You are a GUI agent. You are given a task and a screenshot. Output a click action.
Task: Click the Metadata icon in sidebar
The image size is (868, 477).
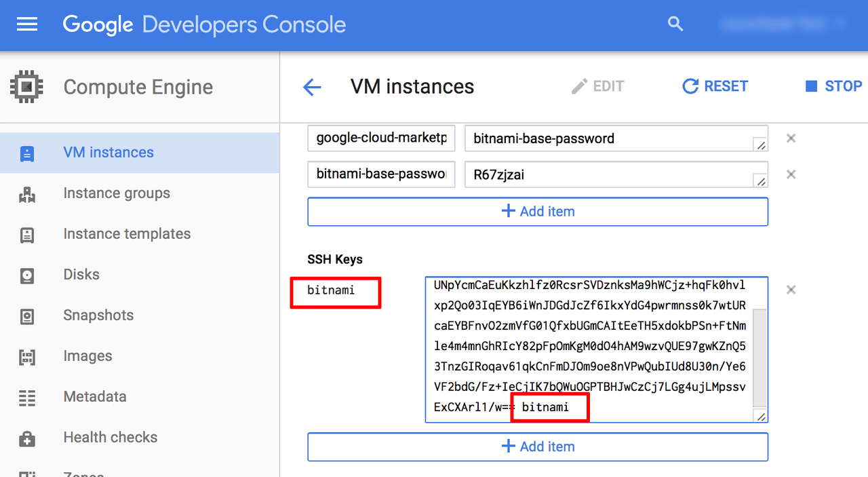[27, 398]
